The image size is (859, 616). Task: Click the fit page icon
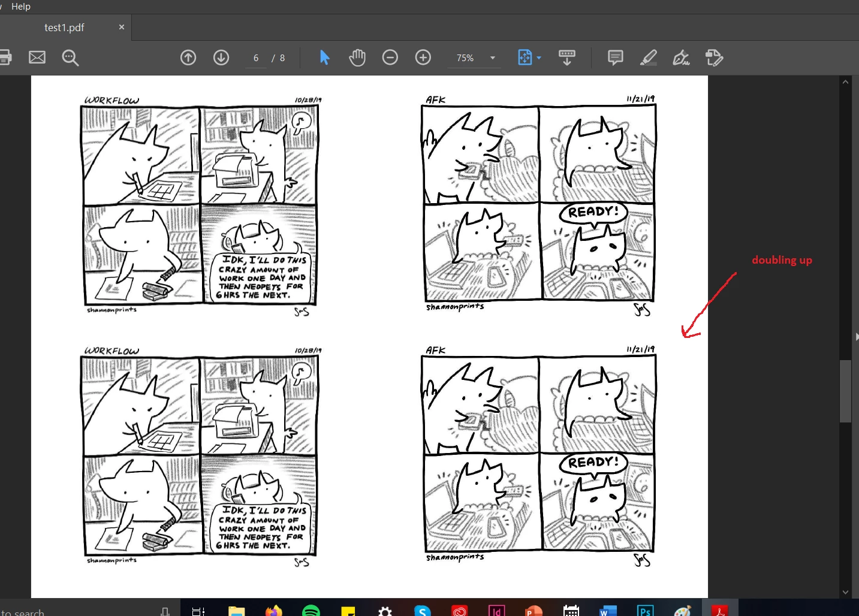525,58
